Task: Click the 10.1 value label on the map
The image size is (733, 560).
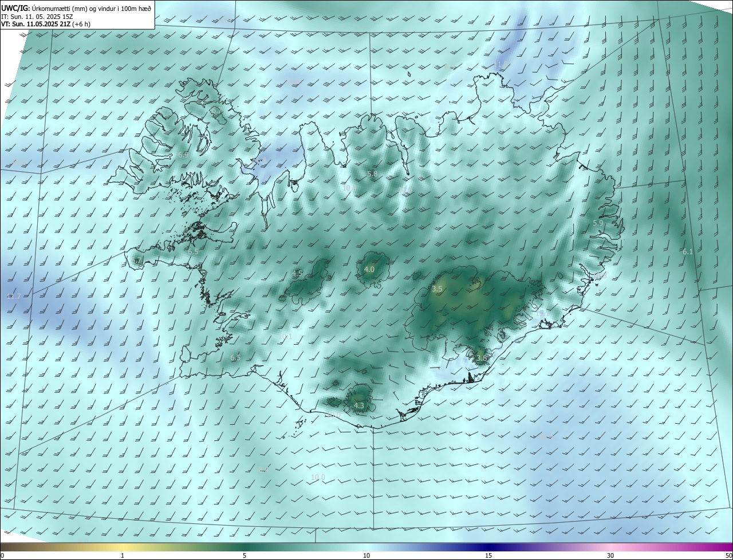Action: coord(285,337)
